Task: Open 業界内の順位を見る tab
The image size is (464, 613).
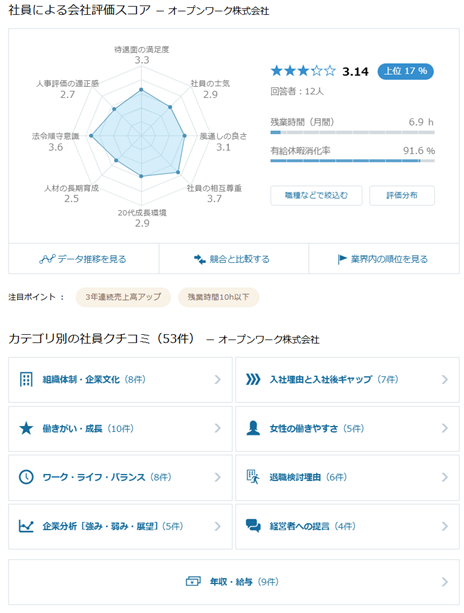Action: coord(384,259)
